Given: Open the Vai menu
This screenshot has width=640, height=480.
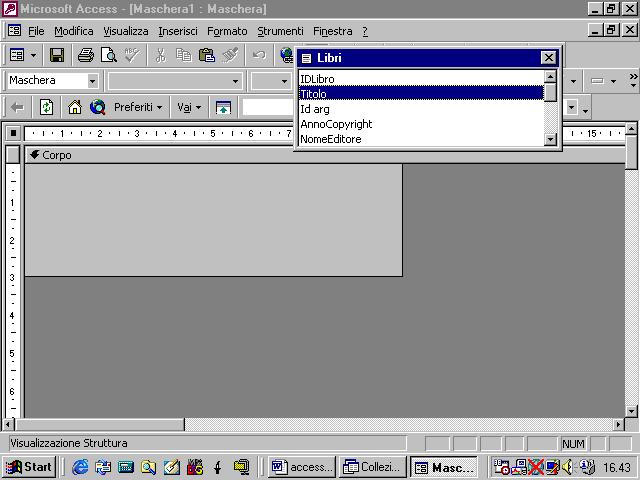Looking at the screenshot, I should click(189, 107).
